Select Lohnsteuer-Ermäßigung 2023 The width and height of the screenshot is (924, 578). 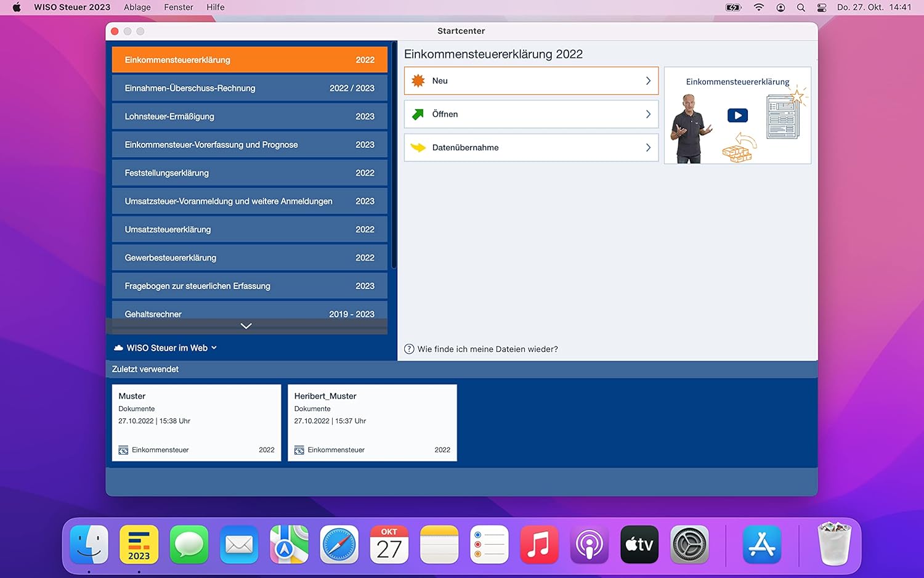pos(249,116)
